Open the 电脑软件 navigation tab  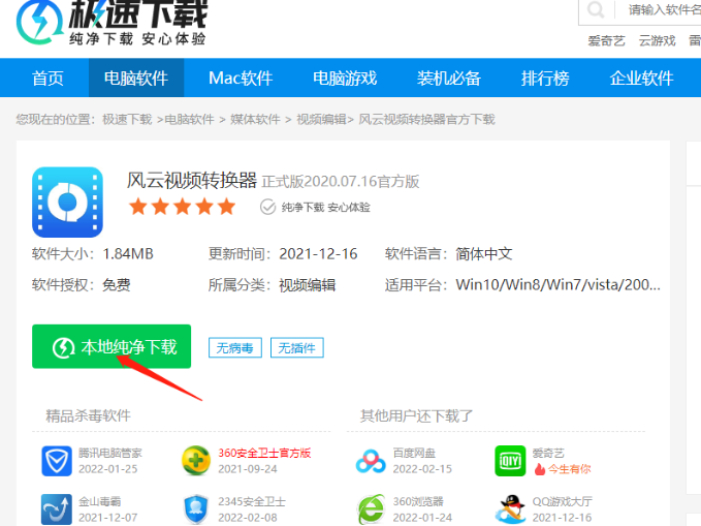coord(136,78)
